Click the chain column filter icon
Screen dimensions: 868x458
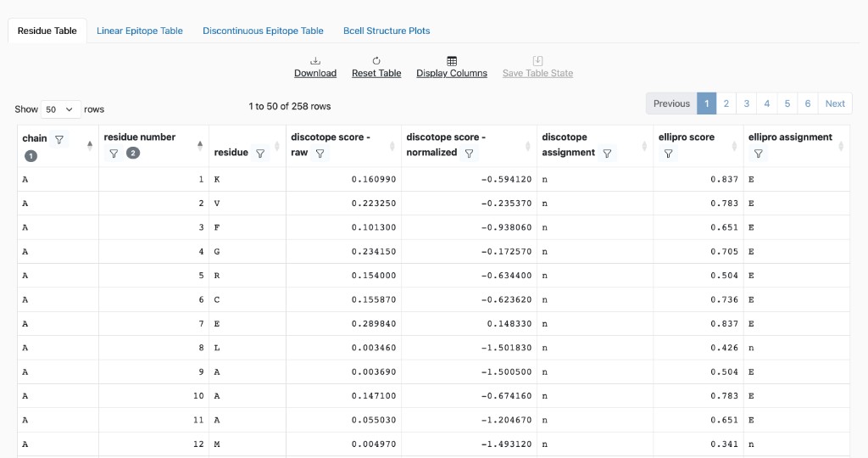coord(59,139)
